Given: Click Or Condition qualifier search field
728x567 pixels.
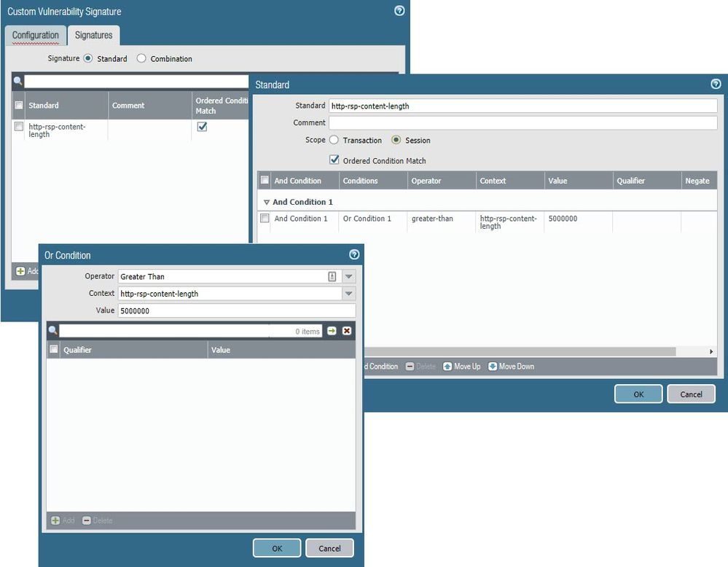Looking at the screenshot, I should click(190, 331).
